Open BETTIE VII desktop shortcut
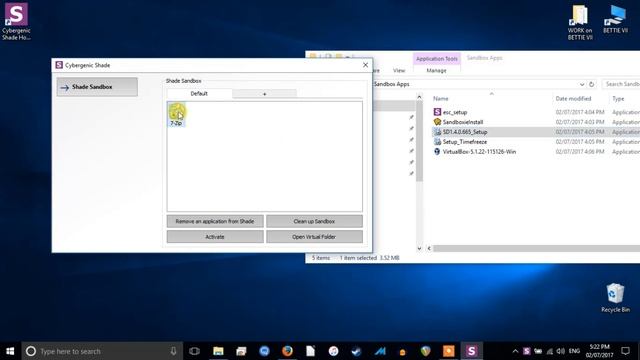This screenshot has height=360, width=640. point(616,20)
